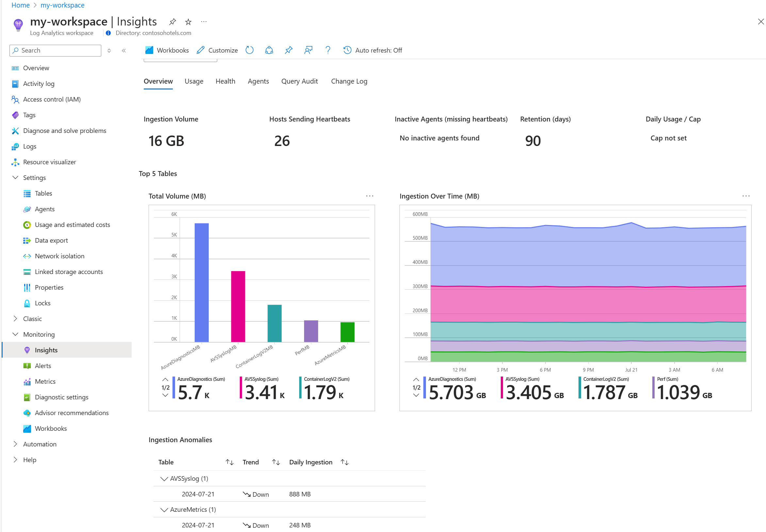
Task: Select Logs from the sidebar
Action: tap(30, 146)
